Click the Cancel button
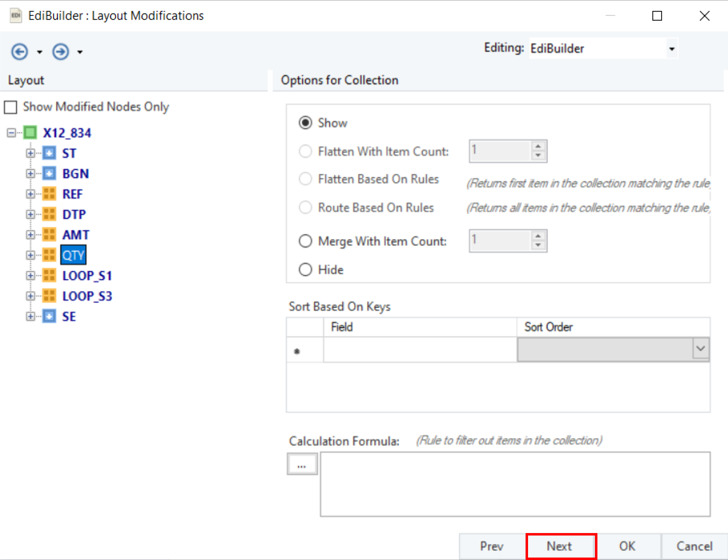728x560 pixels. click(694, 546)
